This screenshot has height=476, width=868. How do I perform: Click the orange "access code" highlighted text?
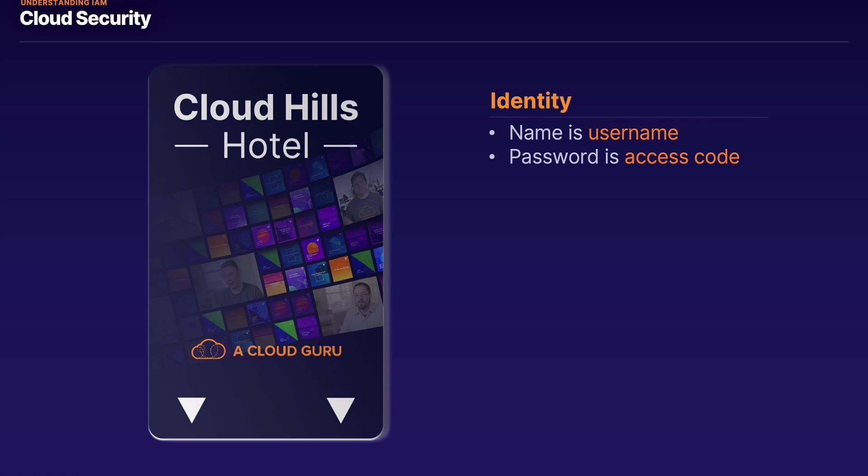click(682, 157)
